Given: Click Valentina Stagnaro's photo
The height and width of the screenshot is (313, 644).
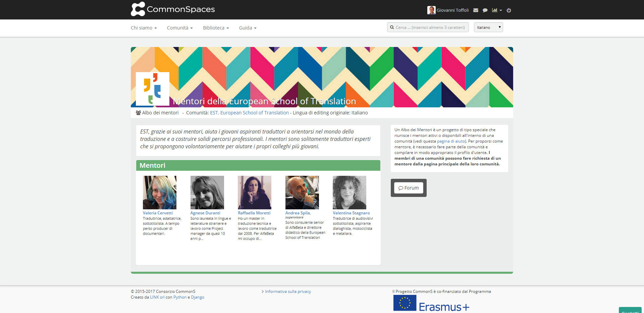Looking at the screenshot, I should (350, 193).
